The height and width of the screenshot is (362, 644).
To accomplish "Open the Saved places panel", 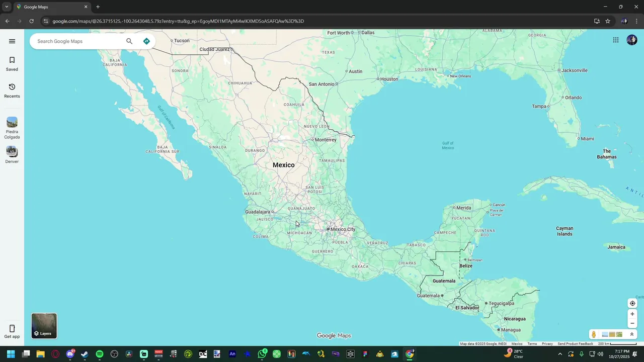I will click(x=12, y=64).
